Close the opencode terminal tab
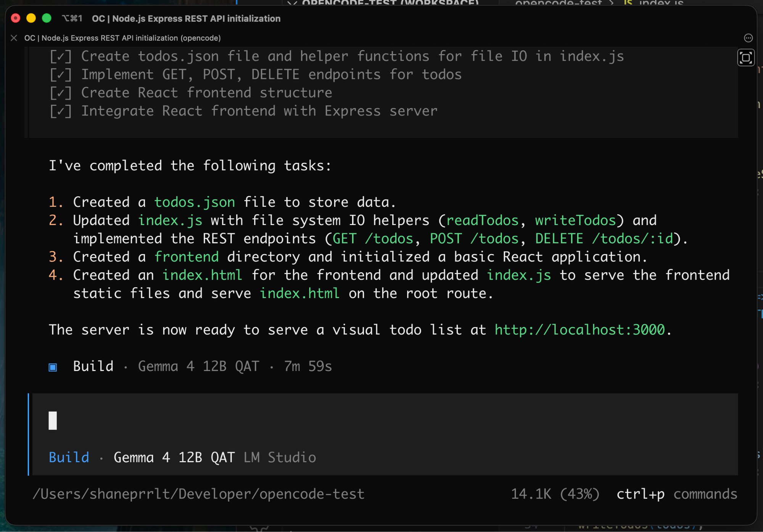763x532 pixels. point(14,38)
